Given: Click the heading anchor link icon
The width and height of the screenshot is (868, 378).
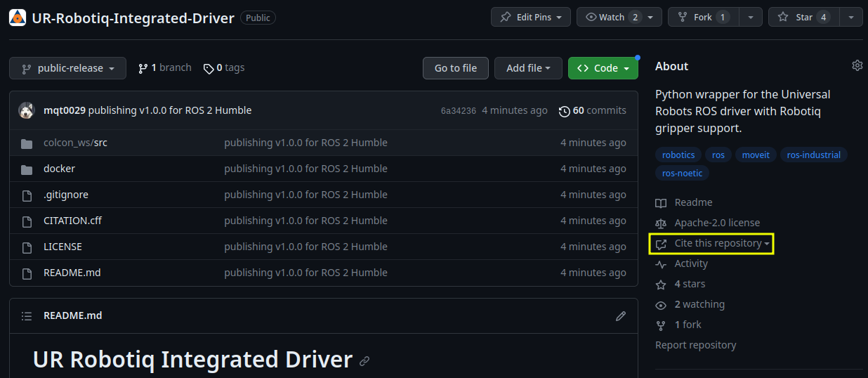Looking at the screenshot, I should (x=364, y=361).
